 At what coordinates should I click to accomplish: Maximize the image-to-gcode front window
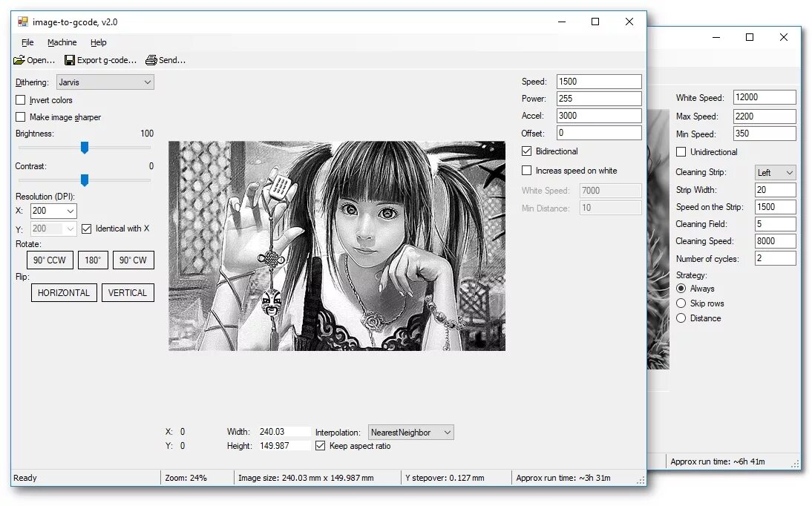coord(595,22)
